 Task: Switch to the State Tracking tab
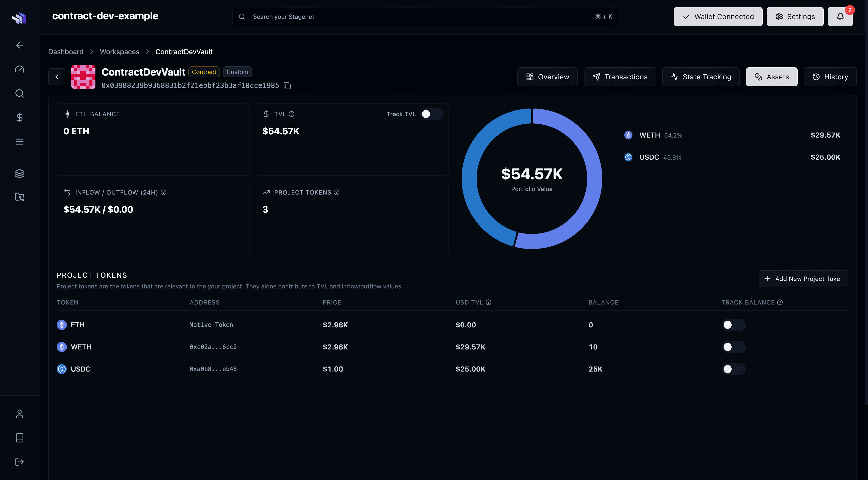[x=700, y=77]
